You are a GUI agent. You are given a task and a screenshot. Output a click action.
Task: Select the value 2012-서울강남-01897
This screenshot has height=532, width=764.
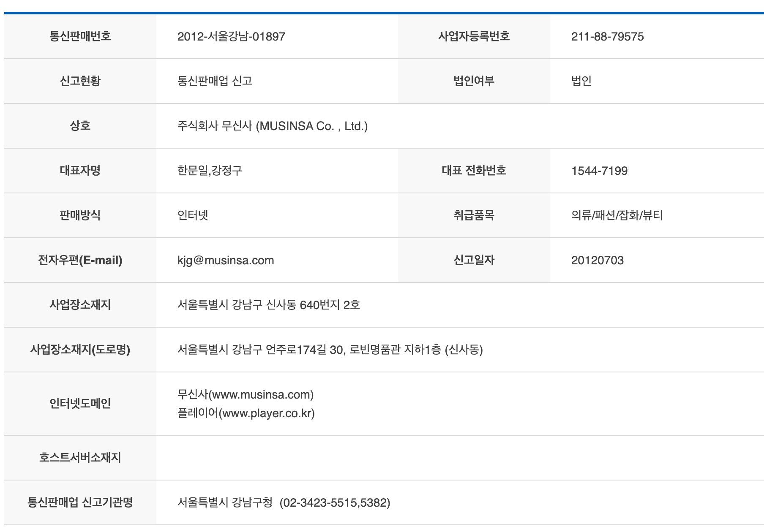coord(231,37)
